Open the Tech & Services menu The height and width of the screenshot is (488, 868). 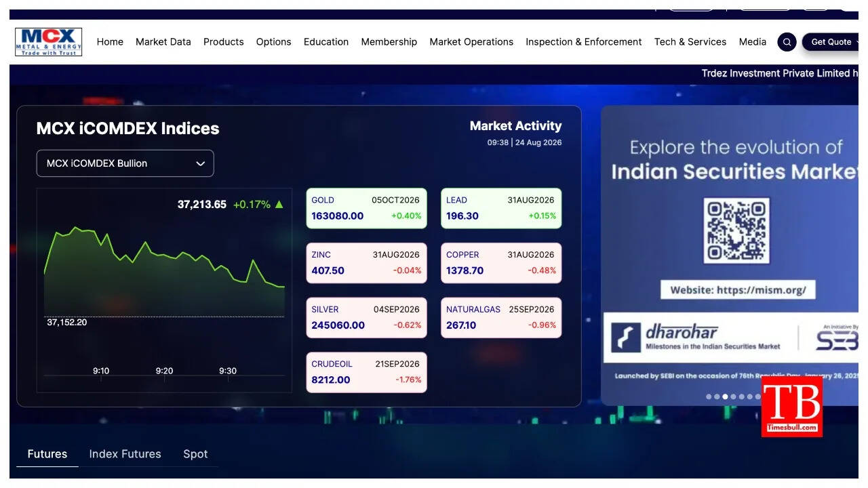[690, 42]
